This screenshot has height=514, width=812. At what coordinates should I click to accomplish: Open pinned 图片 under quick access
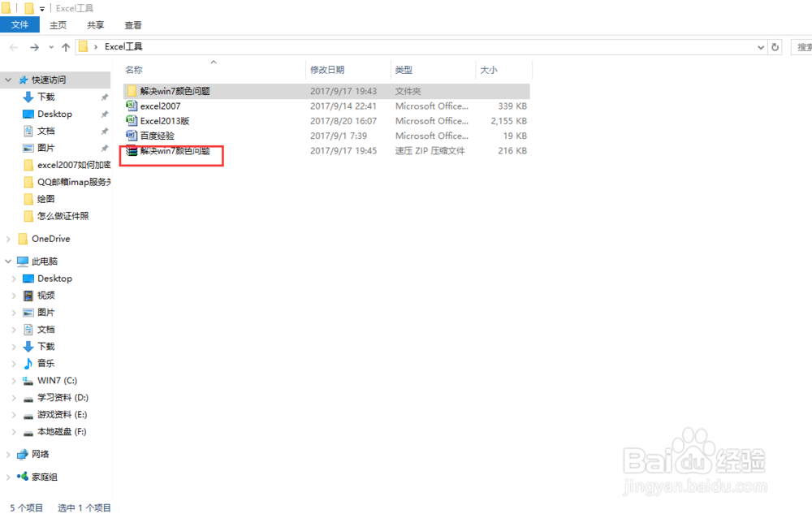click(x=46, y=148)
